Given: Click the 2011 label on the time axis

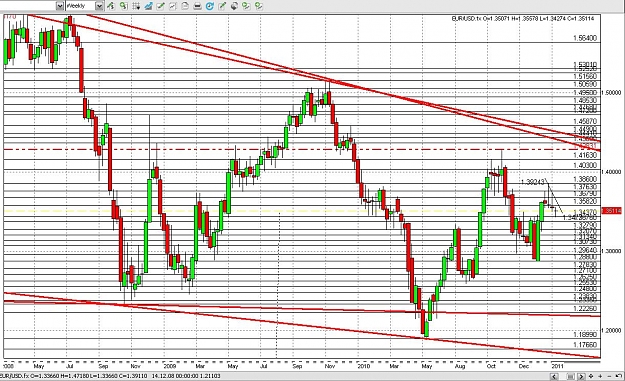Looking at the screenshot, I should coord(557,366).
